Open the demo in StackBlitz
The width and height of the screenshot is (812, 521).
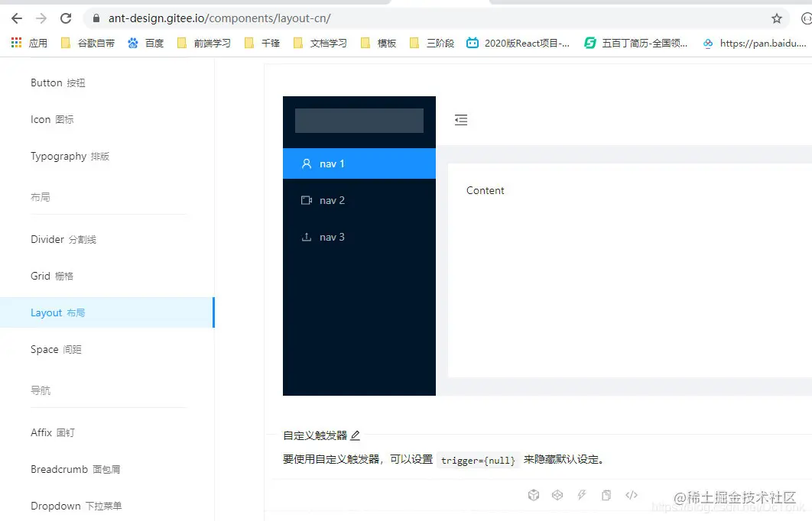[582, 494]
